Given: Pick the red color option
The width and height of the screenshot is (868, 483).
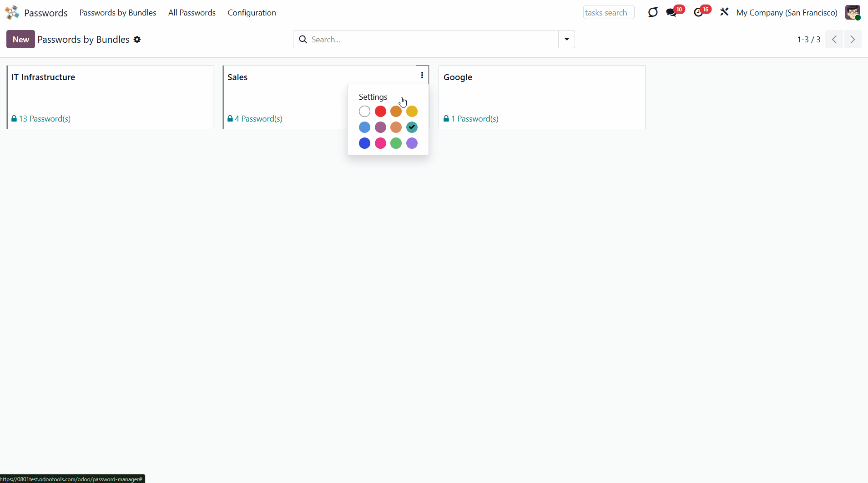Looking at the screenshot, I should click(x=380, y=112).
